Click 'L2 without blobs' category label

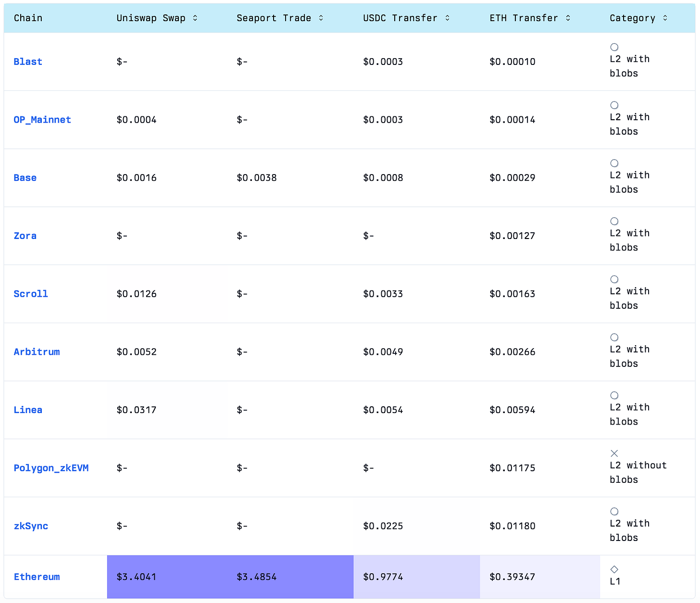(638, 473)
